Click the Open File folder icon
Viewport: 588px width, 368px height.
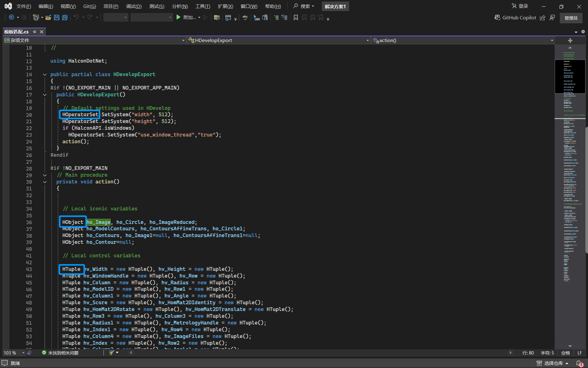click(48, 17)
